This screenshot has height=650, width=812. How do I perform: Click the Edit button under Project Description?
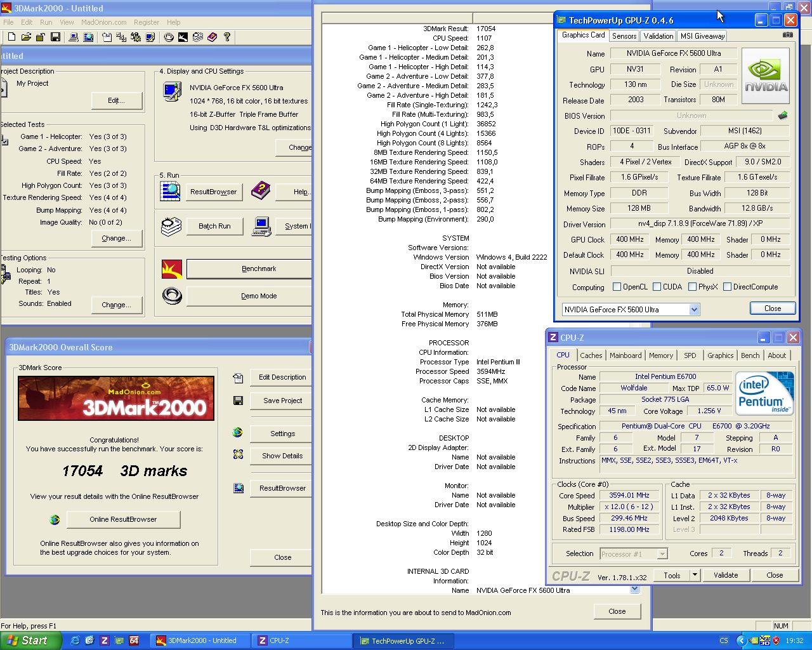point(117,100)
